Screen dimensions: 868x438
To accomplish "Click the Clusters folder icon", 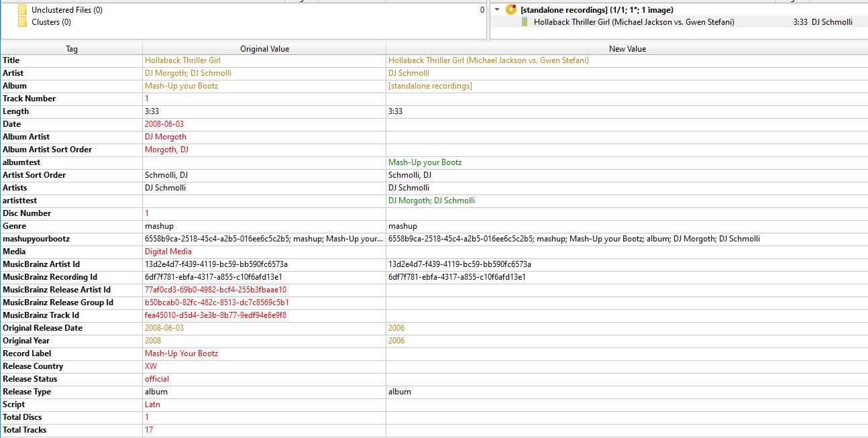I will 23,22.
